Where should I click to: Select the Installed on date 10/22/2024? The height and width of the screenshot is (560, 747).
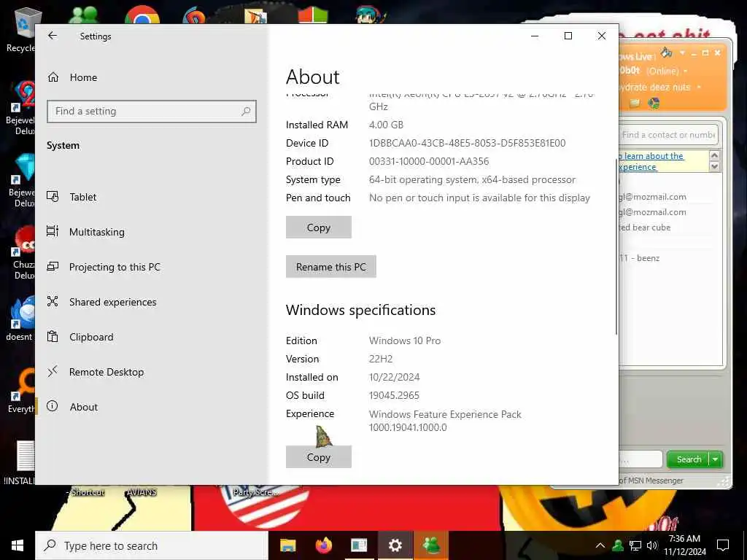tap(394, 377)
